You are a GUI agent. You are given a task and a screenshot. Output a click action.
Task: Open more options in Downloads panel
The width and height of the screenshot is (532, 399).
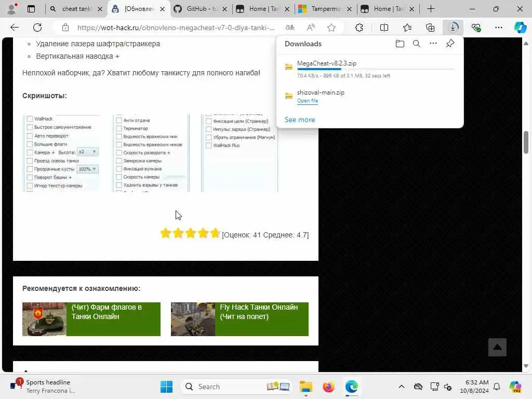click(x=433, y=44)
